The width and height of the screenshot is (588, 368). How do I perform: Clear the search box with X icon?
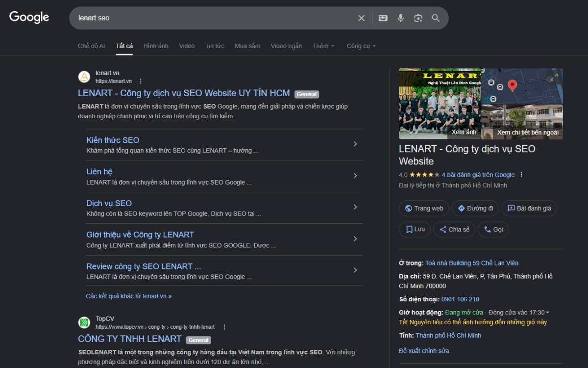pyautogui.click(x=361, y=18)
